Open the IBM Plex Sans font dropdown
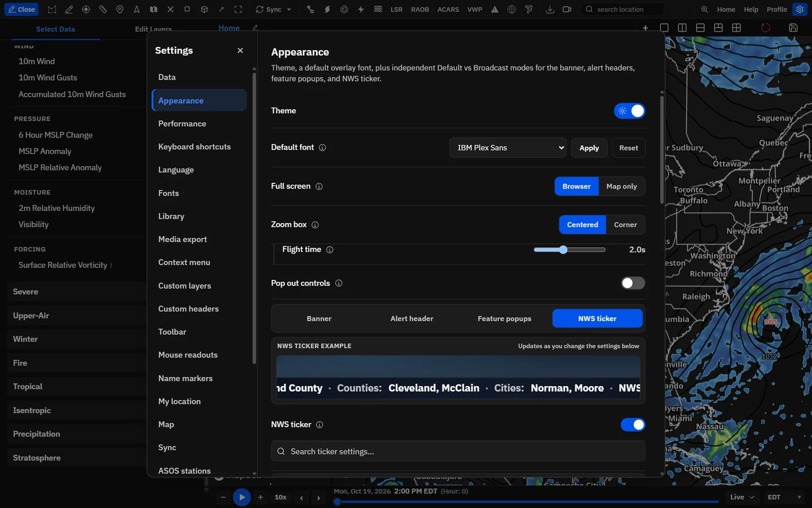Image resolution: width=812 pixels, height=508 pixels. tap(508, 148)
